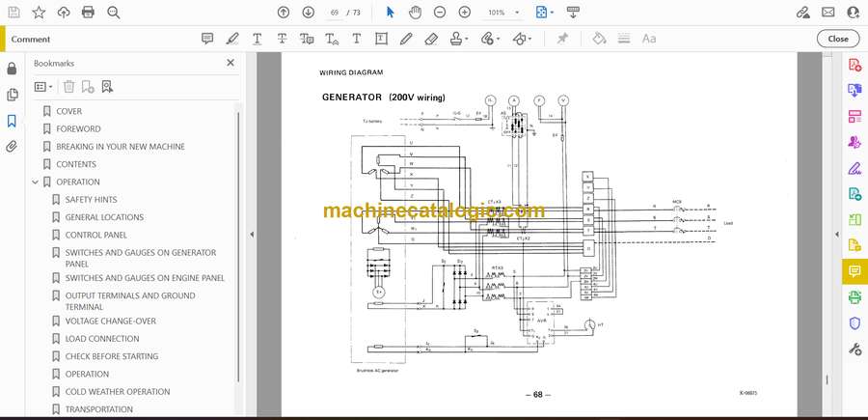Open the More Tools wrench icon
This screenshot has width=868, height=420.
pos(854,350)
